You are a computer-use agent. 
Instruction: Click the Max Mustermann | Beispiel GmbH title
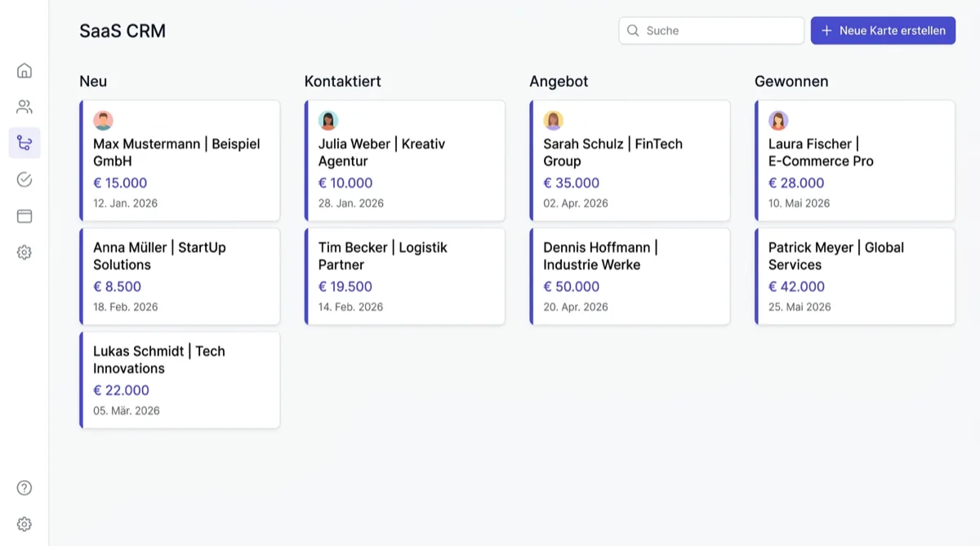[x=176, y=153]
